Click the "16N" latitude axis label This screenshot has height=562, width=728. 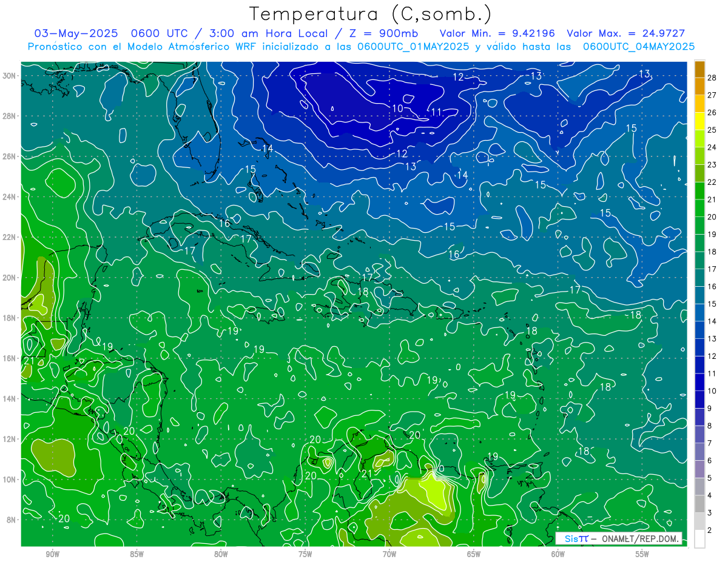[10, 358]
